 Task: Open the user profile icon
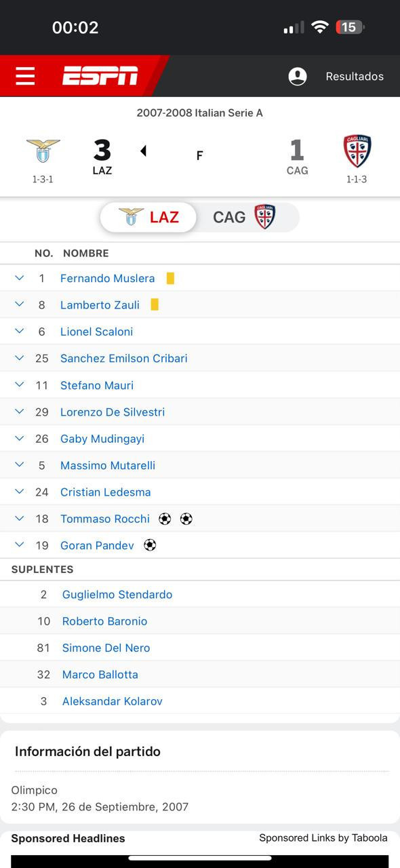coord(298,77)
